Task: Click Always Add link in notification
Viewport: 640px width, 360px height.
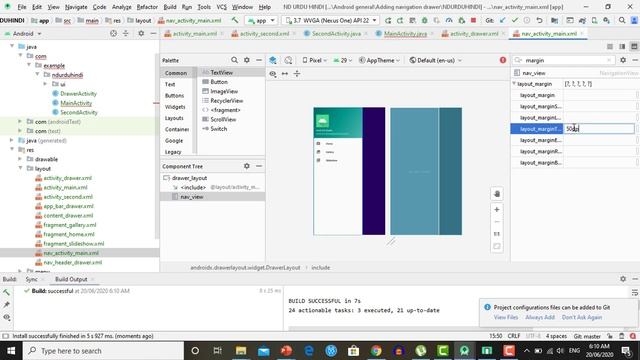Action: (x=540, y=317)
